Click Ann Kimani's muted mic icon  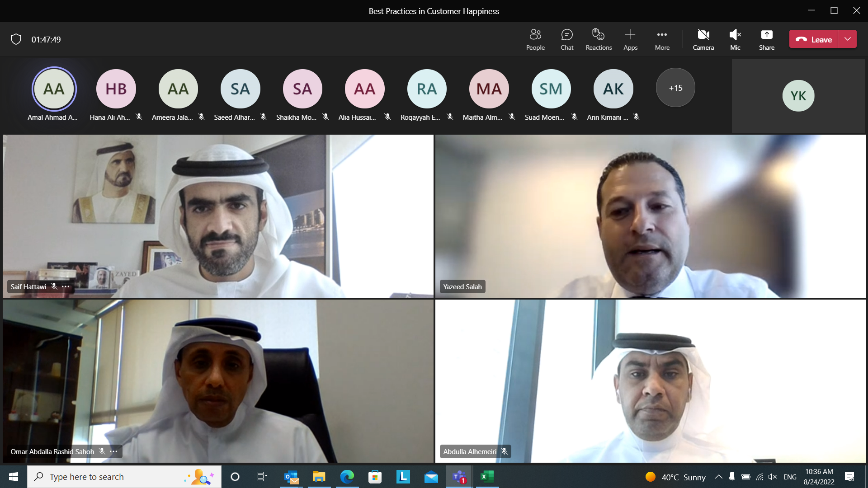pyautogui.click(x=637, y=117)
